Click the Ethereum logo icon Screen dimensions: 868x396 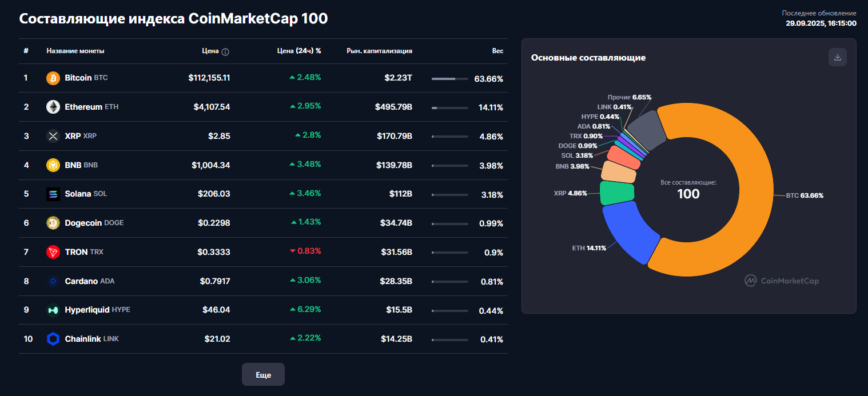coord(53,107)
